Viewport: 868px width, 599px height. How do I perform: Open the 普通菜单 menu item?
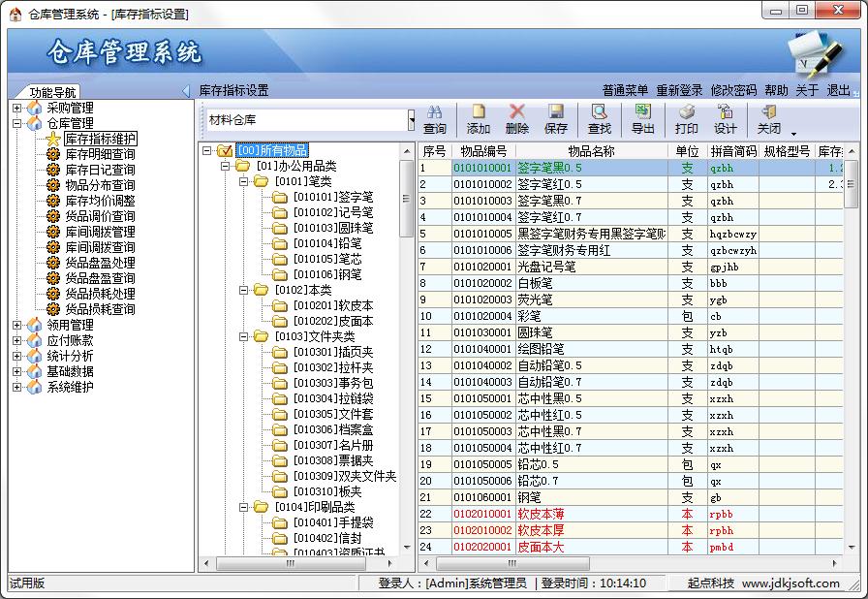click(625, 90)
